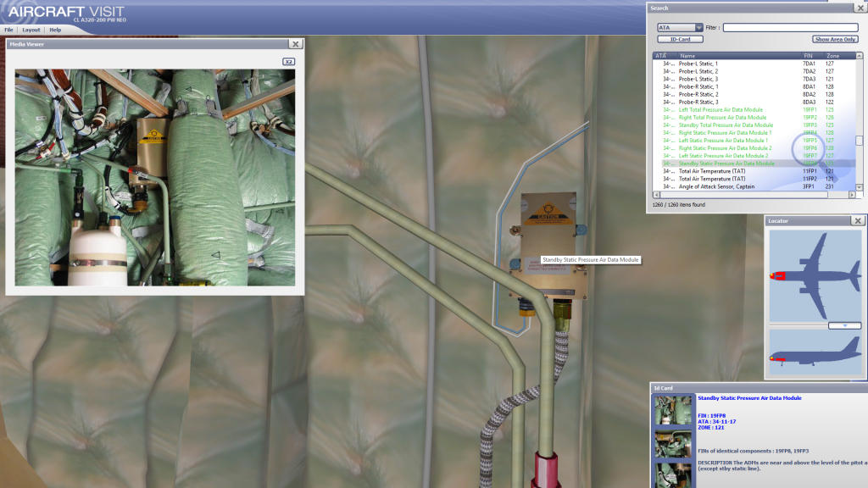The height and width of the screenshot is (488, 868).
Task: Select 'Standby Total Pressure Air Data Module' row
Action: [754, 125]
